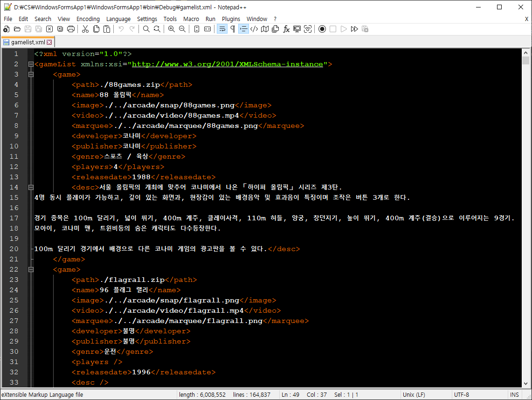Toggle Show All Characters pilcrow icon
Image resolution: width=532 pixels, height=400 pixels.
233,29
